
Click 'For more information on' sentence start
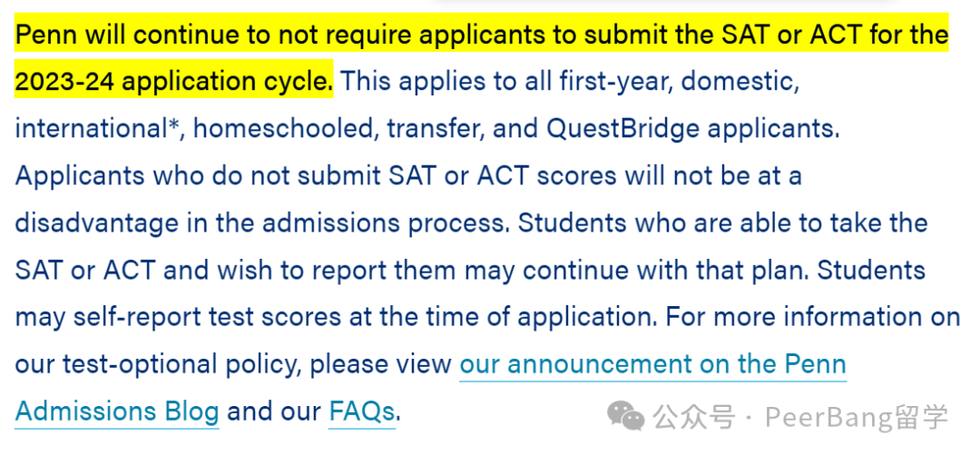click(x=812, y=317)
